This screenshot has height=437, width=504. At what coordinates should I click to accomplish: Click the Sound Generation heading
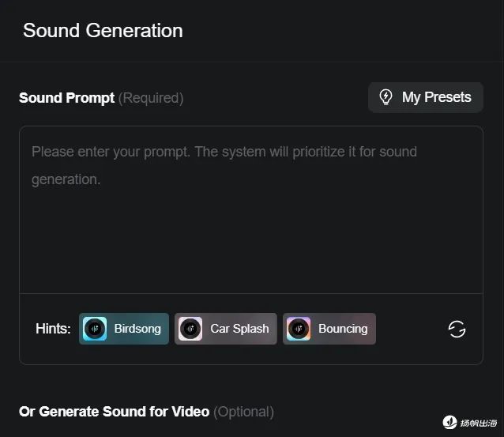(103, 31)
